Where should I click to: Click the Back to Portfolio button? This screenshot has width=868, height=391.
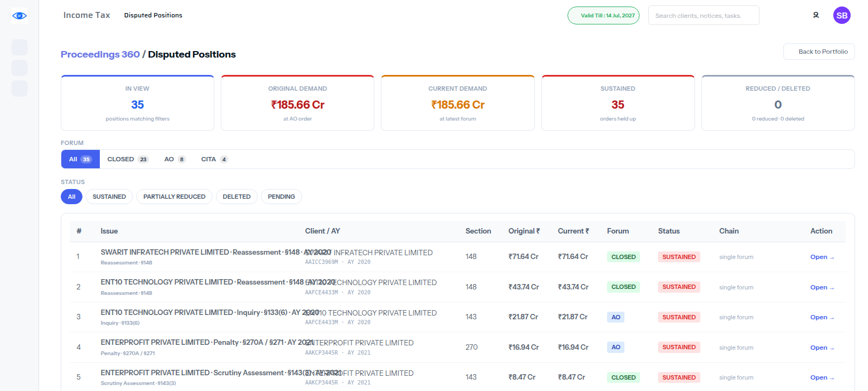click(x=819, y=52)
